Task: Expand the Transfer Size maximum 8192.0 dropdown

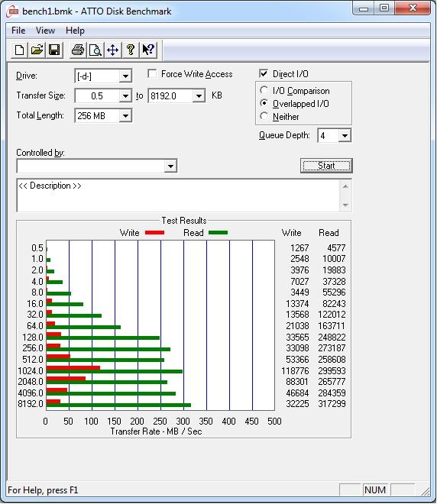Action: (199, 95)
